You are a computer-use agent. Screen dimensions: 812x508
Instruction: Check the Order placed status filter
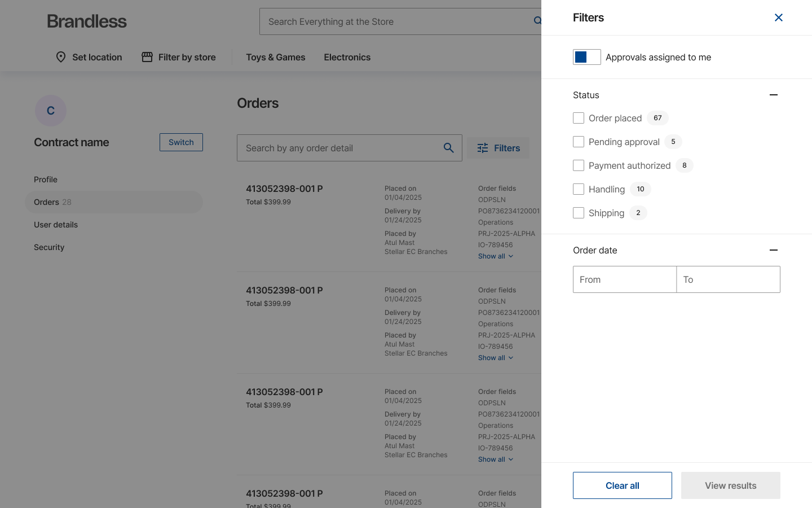579,118
